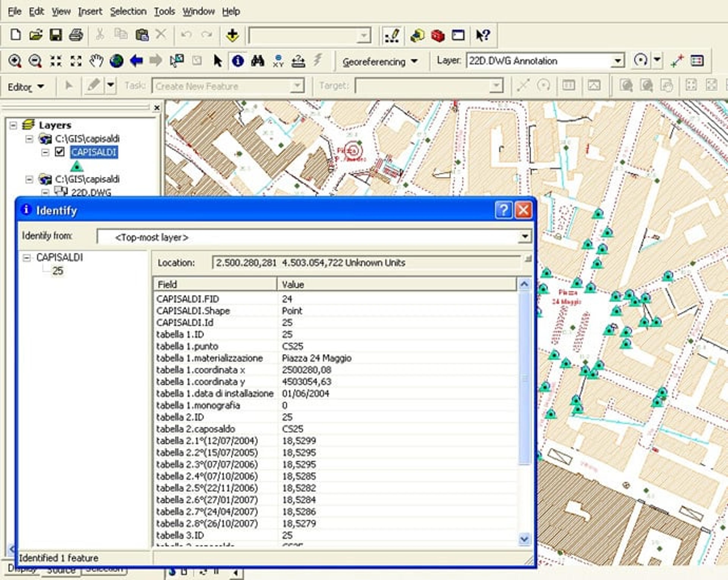Click the Full Extent globe icon
Viewport: 728px width, 580px height.
[116, 61]
